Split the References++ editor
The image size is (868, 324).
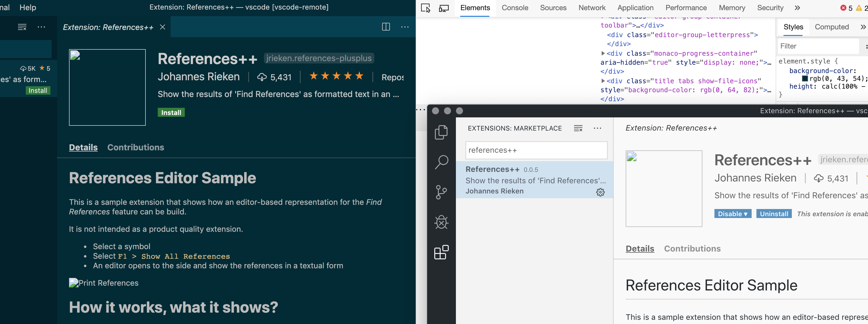(385, 27)
